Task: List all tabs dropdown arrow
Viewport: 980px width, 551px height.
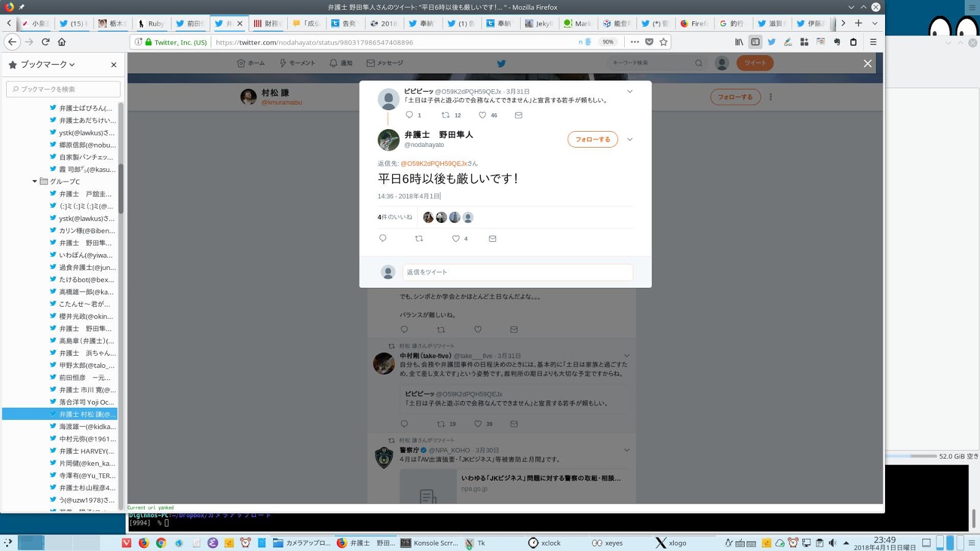Action: pyautogui.click(x=875, y=23)
